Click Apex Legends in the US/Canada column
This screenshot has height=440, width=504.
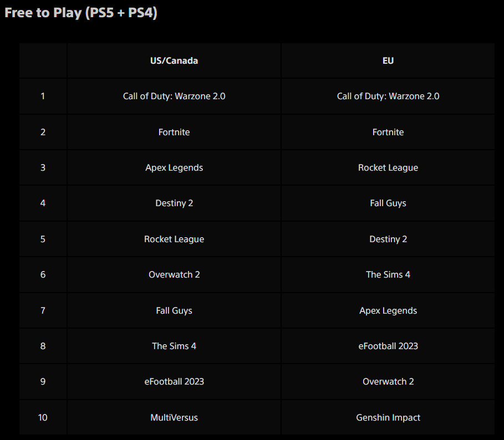(x=174, y=168)
